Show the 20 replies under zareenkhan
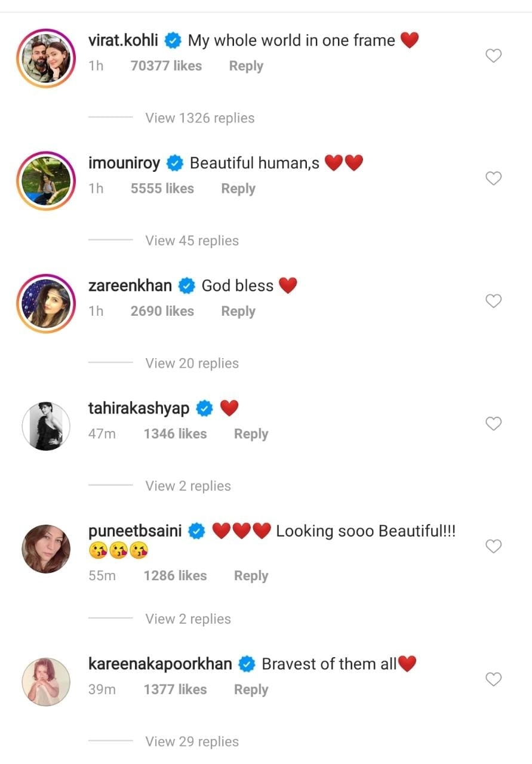532x764 pixels. 192,363
